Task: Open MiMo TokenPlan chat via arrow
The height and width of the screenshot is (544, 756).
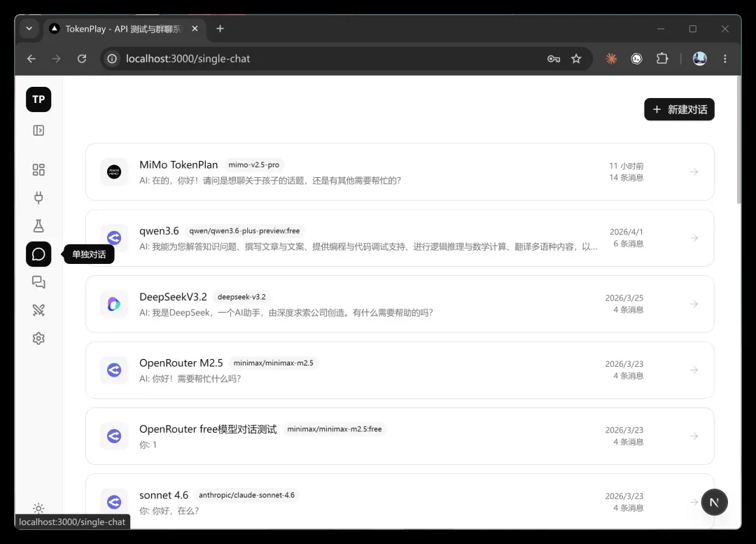Action: (x=694, y=172)
